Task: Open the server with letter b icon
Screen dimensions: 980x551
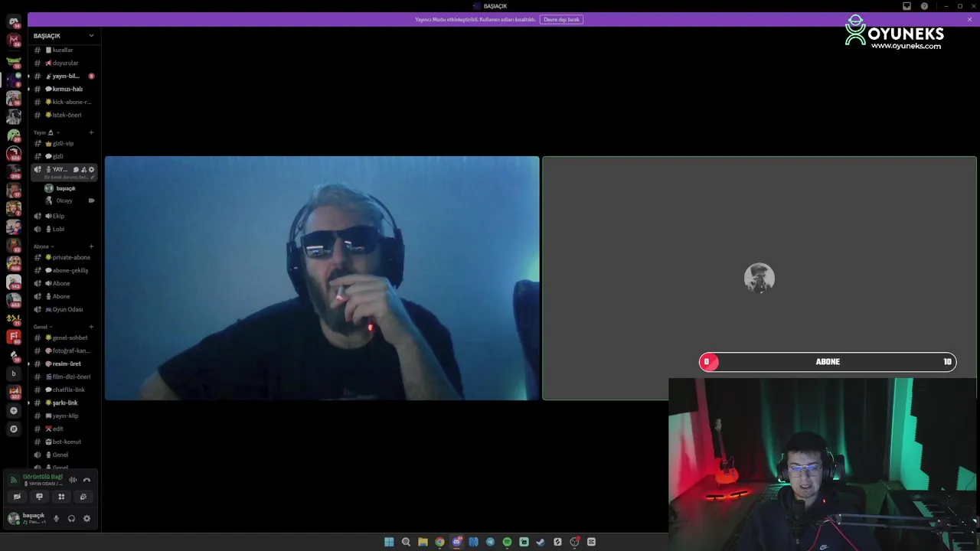Action: coord(13,373)
